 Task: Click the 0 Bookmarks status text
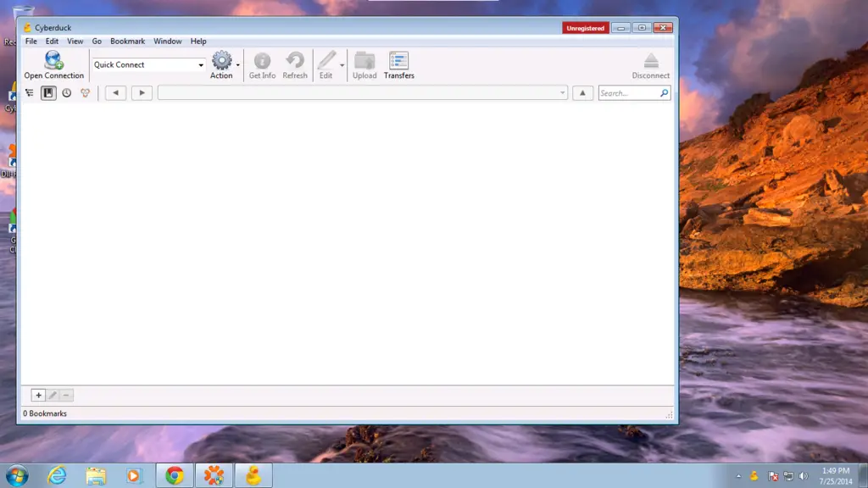[x=45, y=413]
